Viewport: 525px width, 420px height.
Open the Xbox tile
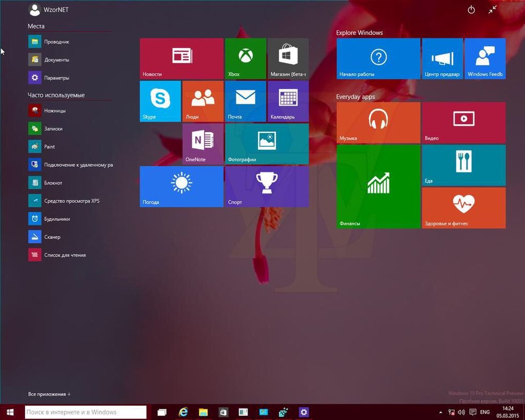[245, 58]
